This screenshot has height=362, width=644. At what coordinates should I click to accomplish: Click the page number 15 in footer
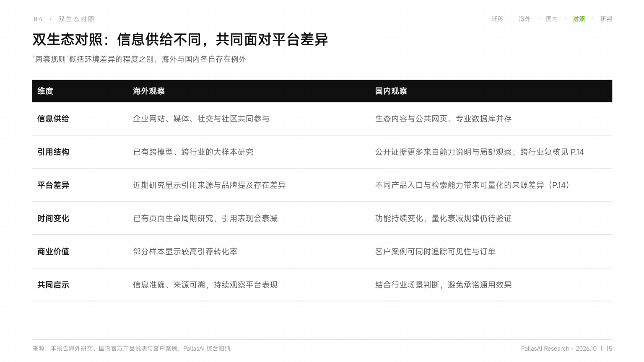pyautogui.click(x=609, y=349)
